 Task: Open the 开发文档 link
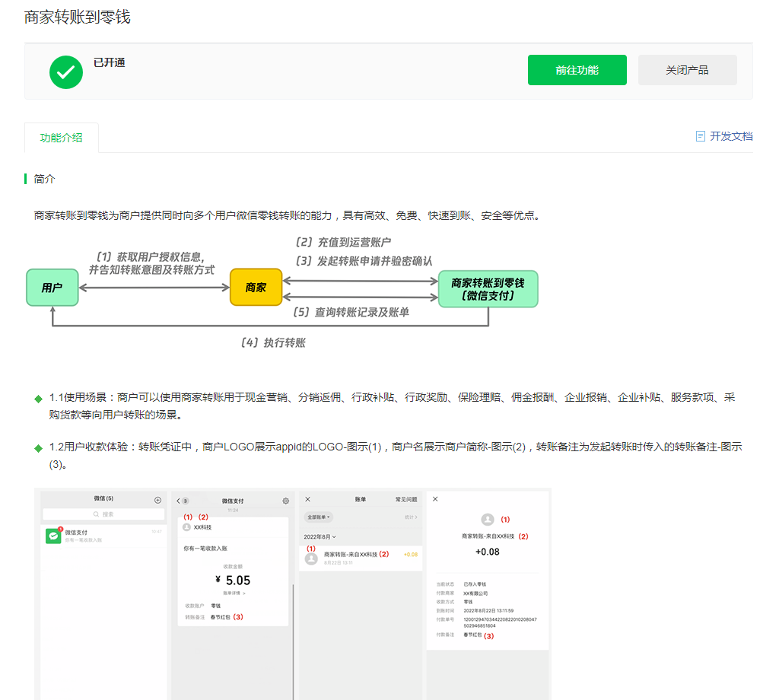tap(731, 136)
